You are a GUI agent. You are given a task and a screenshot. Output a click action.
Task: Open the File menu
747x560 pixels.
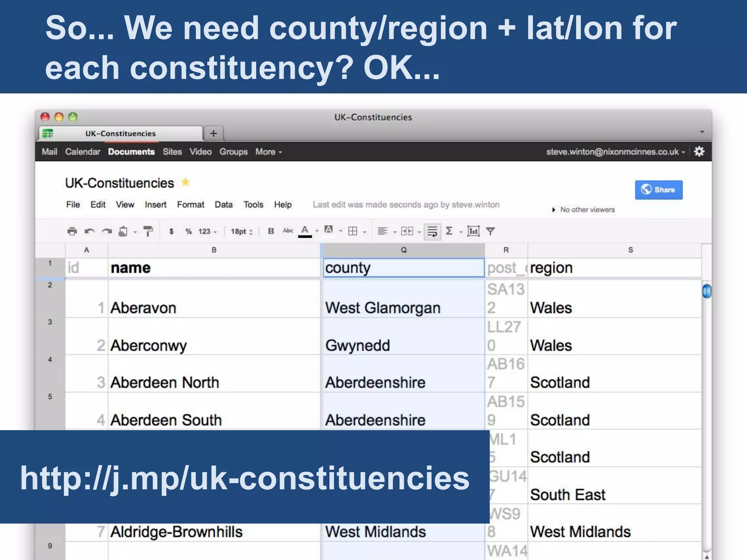point(73,205)
